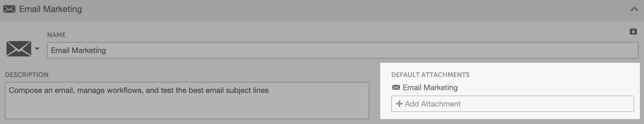Click the 'Add Attachment' placeholder text
The width and height of the screenshot is (644, 124).
pos(433,104)
